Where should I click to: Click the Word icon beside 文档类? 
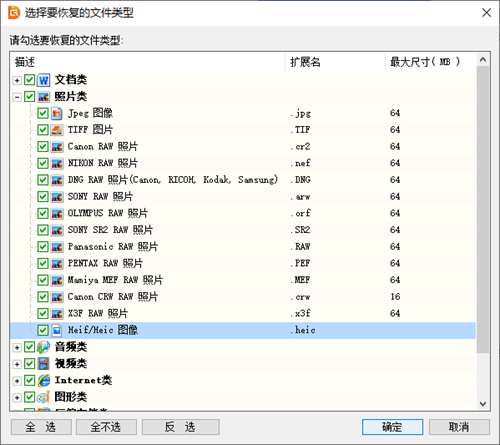click(43, 80)
